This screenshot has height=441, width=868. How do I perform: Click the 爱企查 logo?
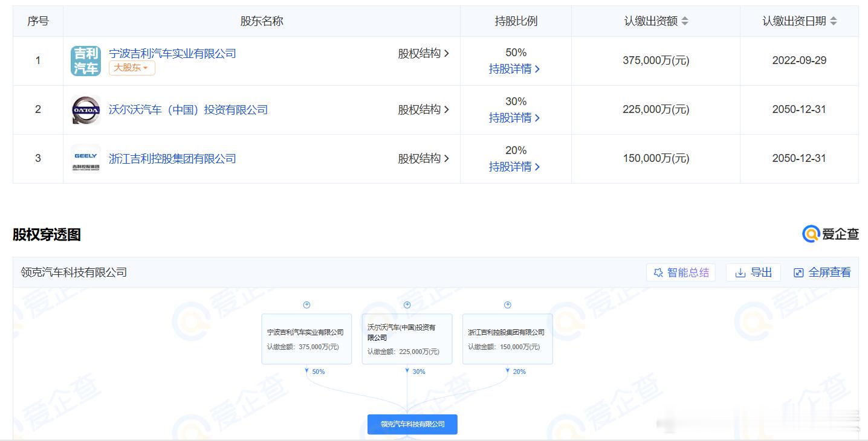pos(831,234)
